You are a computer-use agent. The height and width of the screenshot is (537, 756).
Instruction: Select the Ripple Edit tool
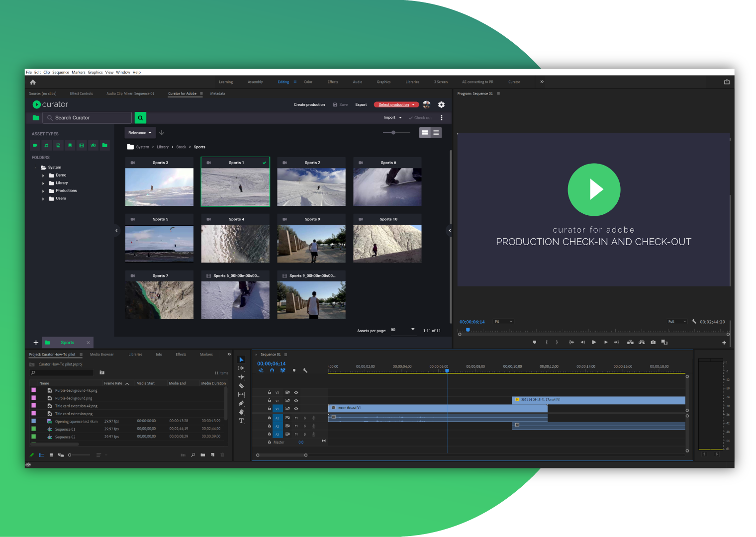coord(241,377)
